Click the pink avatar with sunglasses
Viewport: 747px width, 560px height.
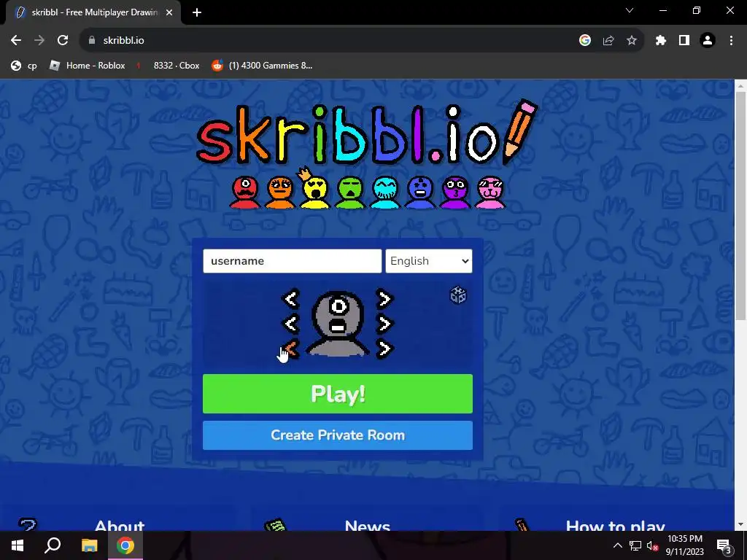(490, 192)
